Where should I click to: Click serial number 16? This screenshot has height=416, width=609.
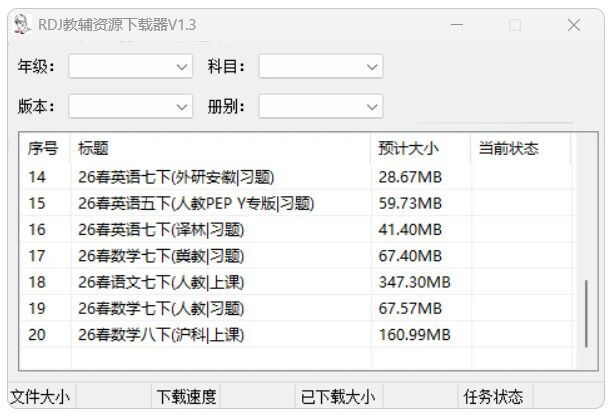[37, 230]
